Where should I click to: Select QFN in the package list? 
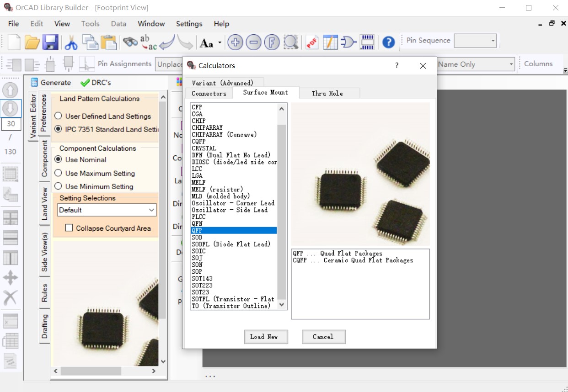[197, 223]
